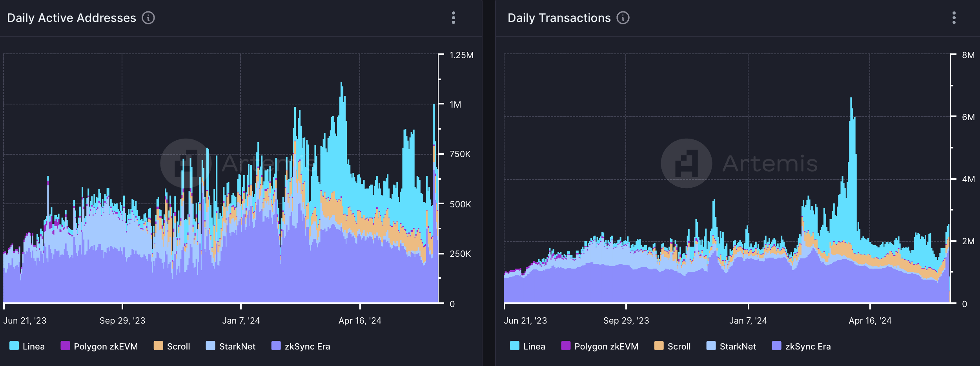Viewport: 980px width, 366px height.
Task: Toggle StarkNet series in Active Addresses legend
Action: tap(231, 346)
